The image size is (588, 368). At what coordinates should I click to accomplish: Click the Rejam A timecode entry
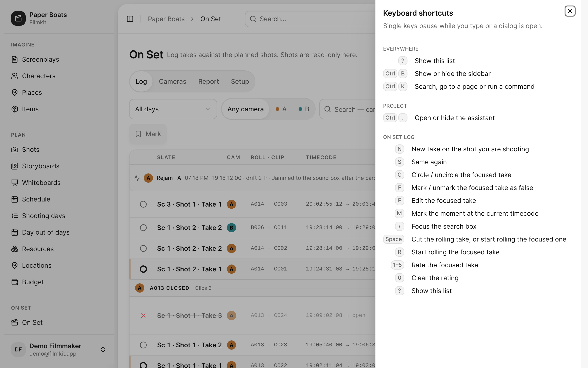[252, 178]
